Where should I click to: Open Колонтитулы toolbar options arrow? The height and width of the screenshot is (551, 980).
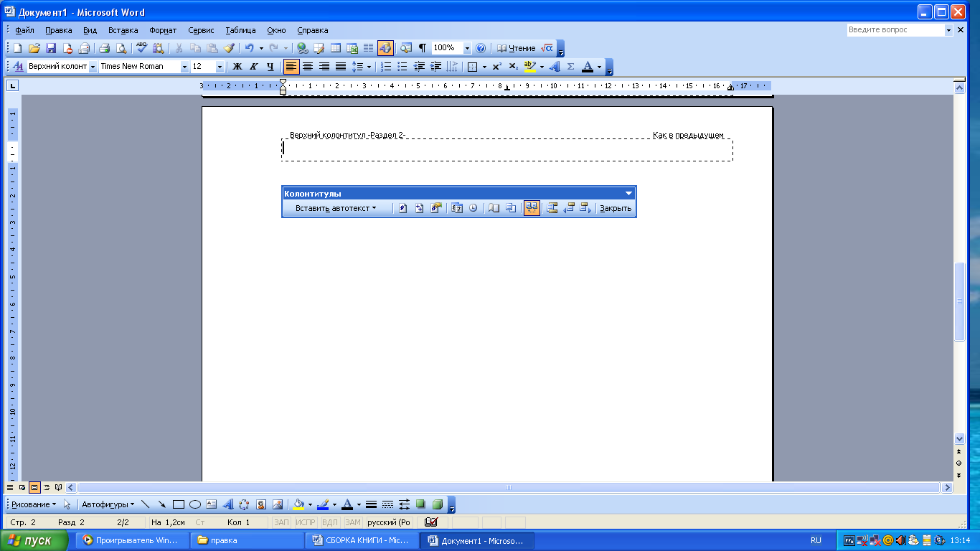pos(629,194)
